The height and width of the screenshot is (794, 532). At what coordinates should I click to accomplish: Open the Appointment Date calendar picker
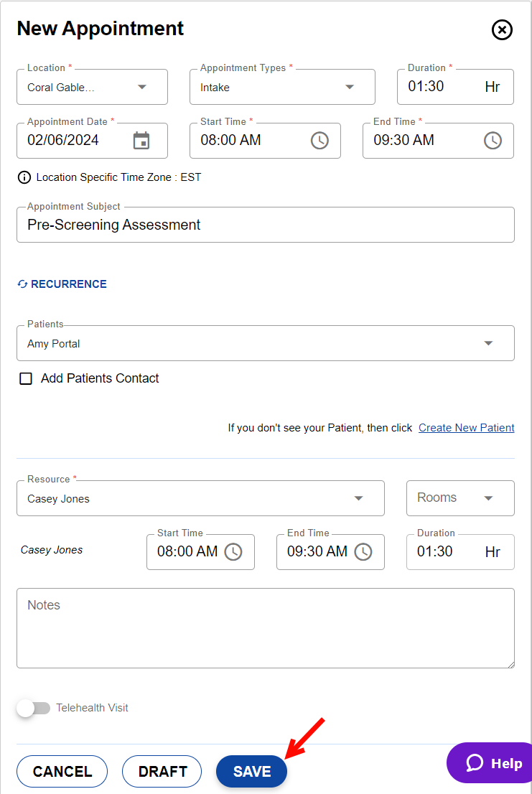pos(141,141)
